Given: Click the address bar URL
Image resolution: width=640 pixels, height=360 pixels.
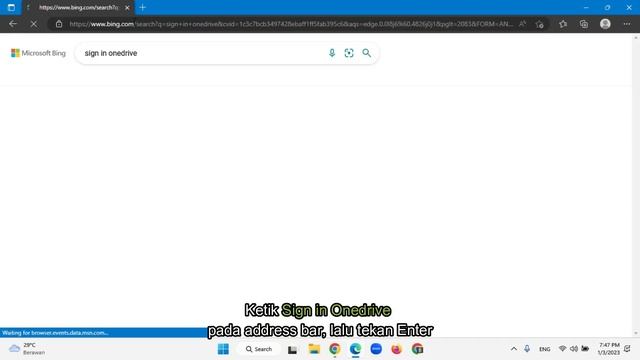Looking at the screenshot, I should coord(291,24).
